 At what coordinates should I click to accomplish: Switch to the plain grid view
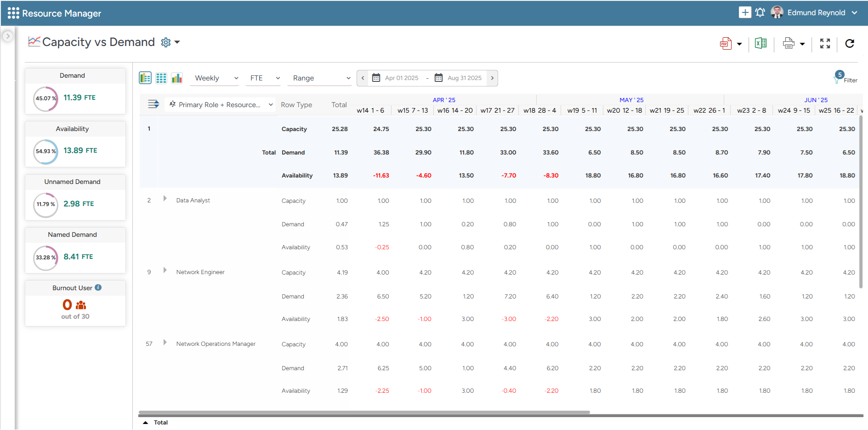tap(161, 78)
